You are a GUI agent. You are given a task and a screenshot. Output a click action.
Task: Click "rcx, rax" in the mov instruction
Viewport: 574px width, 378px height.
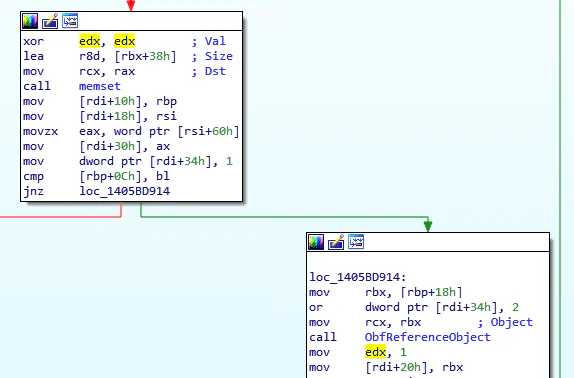click(107, 71)
